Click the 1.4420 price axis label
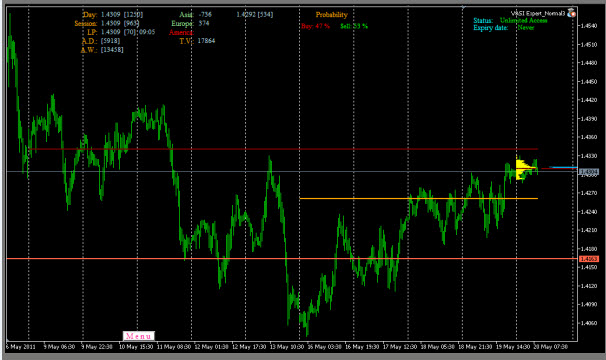The height and width of the screenshot is (360, 606). point(589,100)
